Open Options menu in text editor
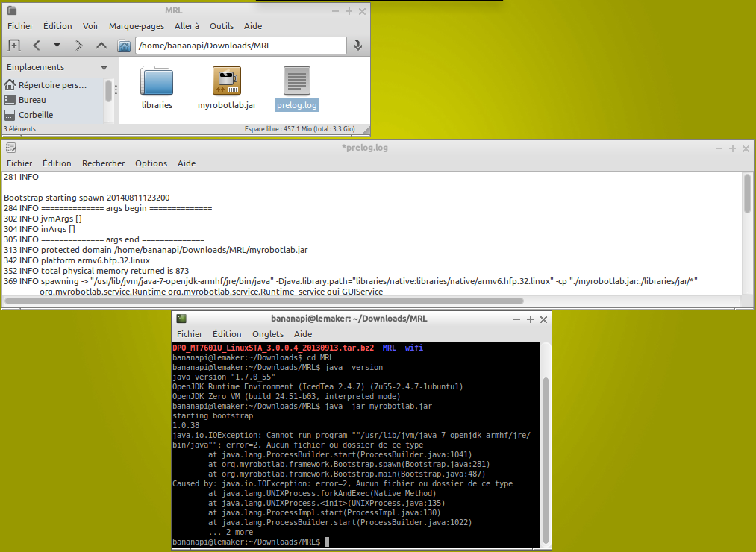The image size is (756, 552). (x=151, y=163)
